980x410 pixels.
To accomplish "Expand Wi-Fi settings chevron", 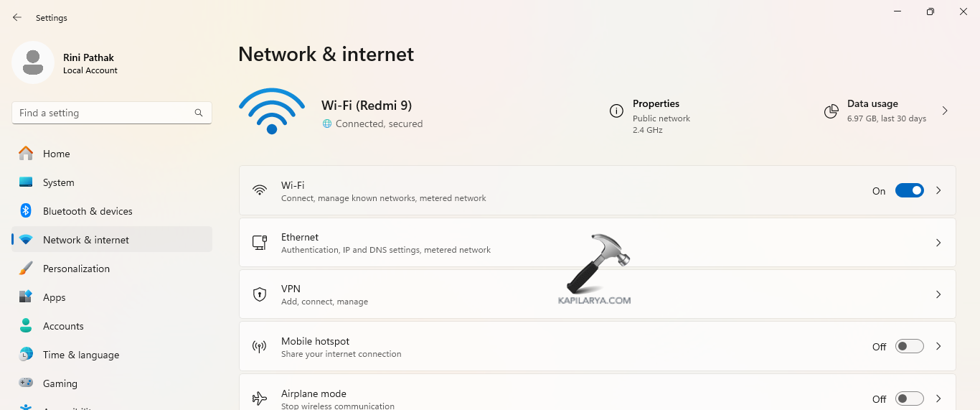I will 938,190.
